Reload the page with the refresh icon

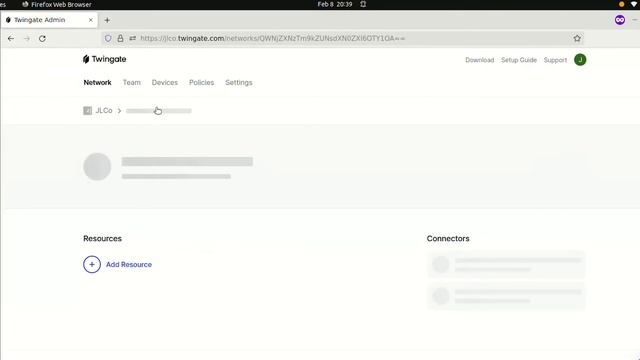42,38
